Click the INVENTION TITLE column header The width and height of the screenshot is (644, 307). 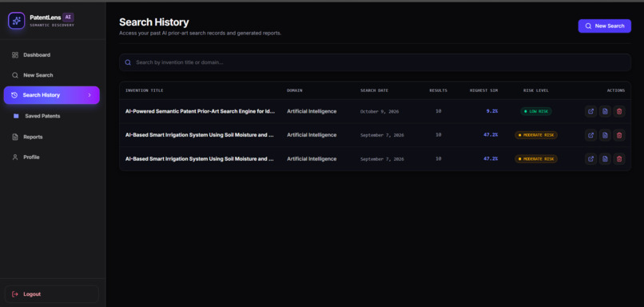point(144,90)
